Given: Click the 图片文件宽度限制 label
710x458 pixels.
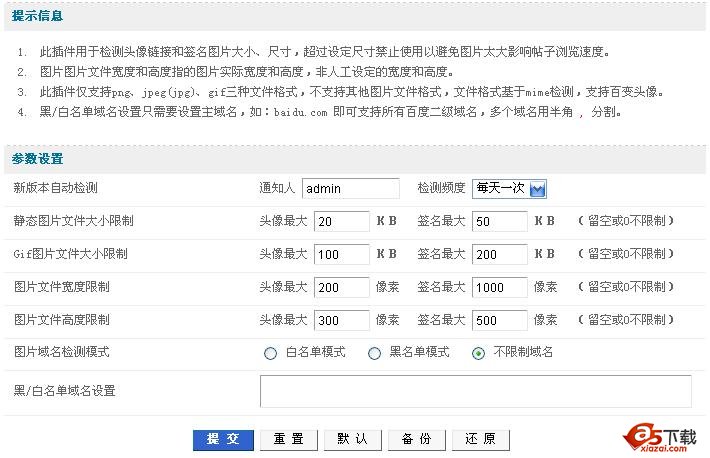Looking at the screenshot, I should (62, 287).
